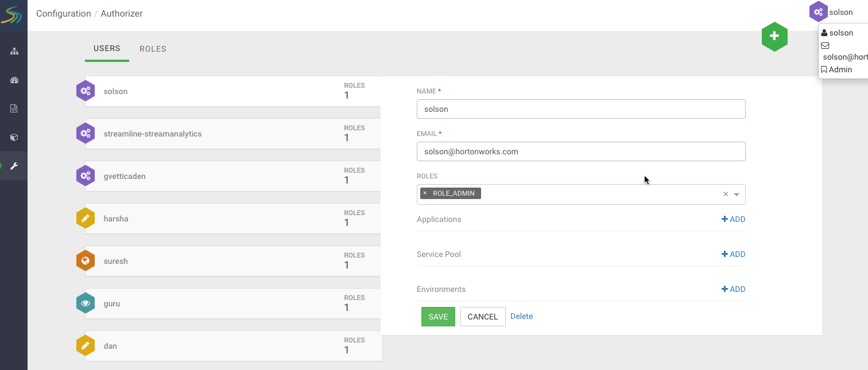Clear all roles using the x icon

click(726, 194)
